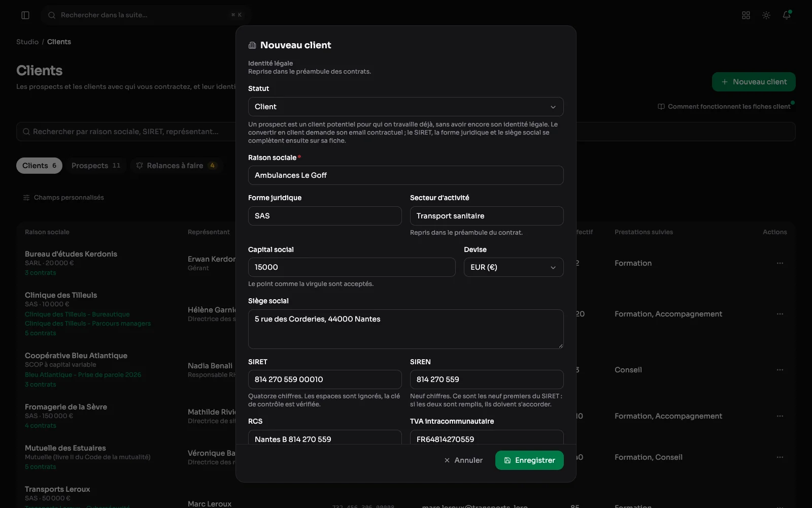Viewport: 812px width, 508px height.
Task: Open 5 contrats under Mutuelle des Estuaires
Action: pos(41,467)
